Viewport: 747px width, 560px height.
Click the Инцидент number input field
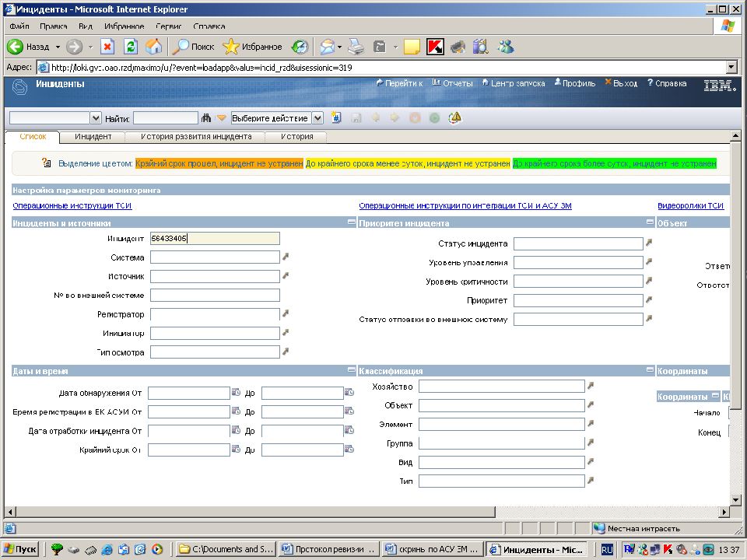[215, 239]
